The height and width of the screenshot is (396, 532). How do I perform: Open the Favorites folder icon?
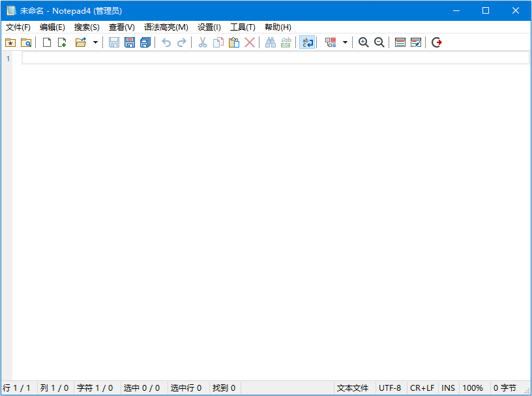10,42
